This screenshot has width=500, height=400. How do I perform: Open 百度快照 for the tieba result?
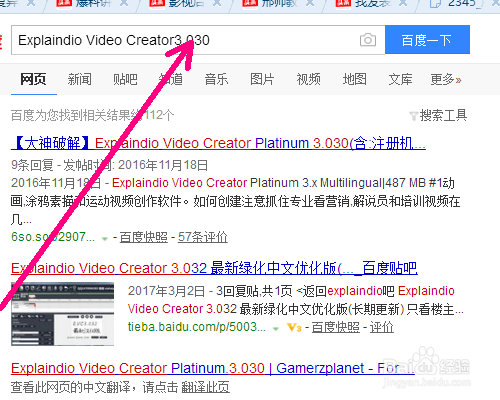336,327
